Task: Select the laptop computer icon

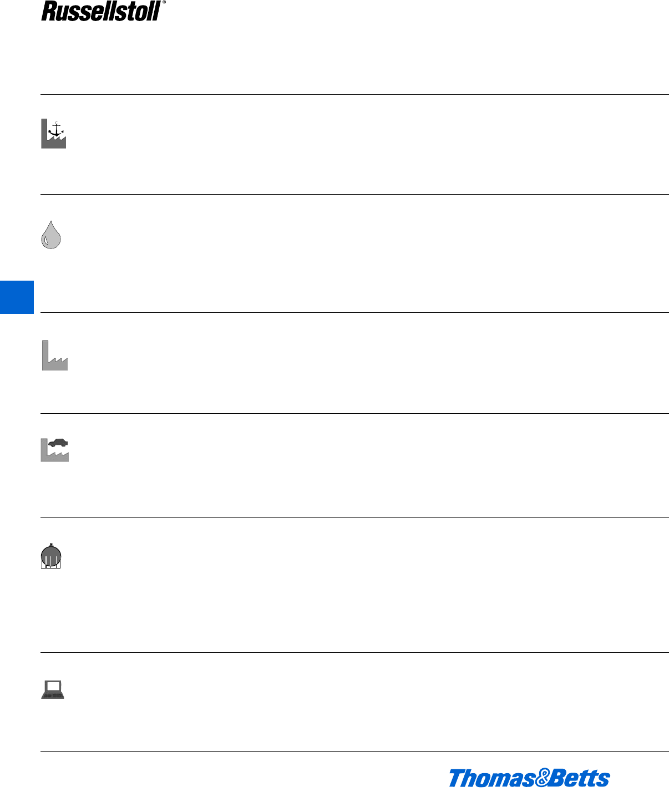Action: pos(53,689)
